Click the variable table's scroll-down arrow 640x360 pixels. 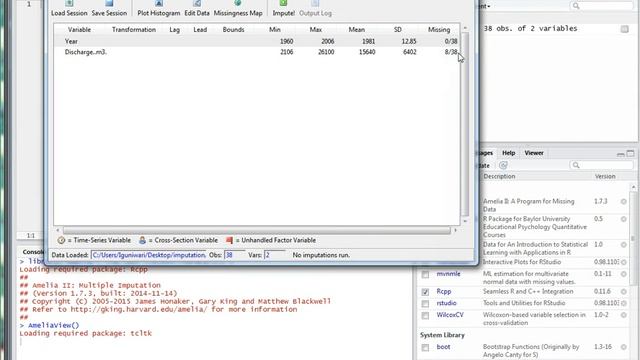[x=465, y=221]
